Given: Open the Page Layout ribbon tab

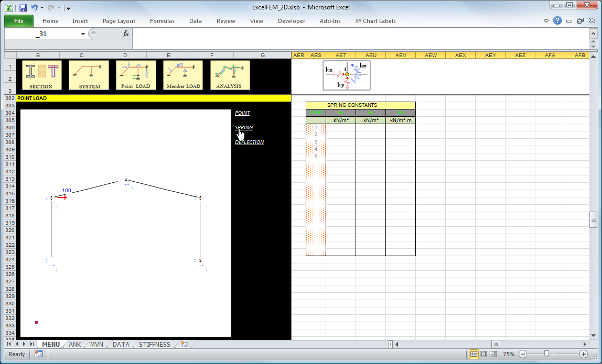Looking at the screenshot, I should coord(119,21).
